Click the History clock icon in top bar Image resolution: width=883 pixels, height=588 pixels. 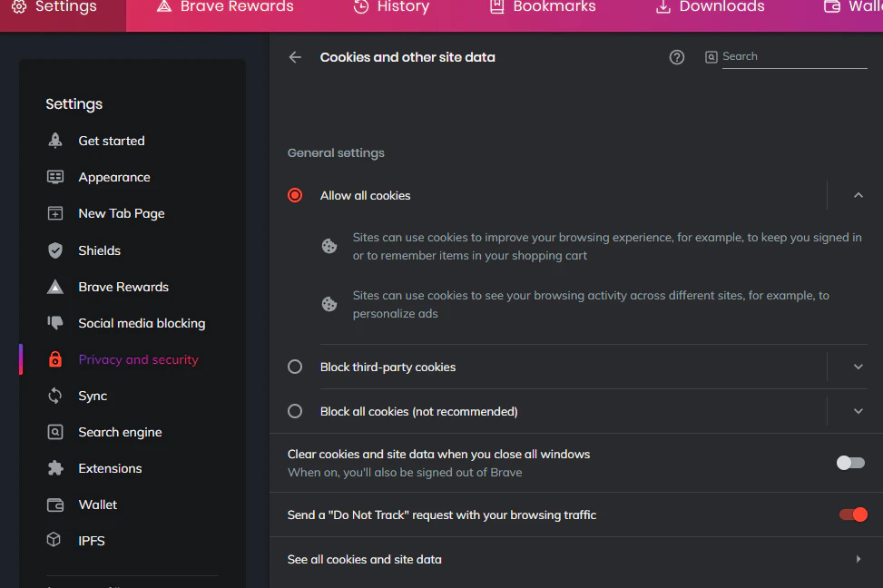click(361, 6)
